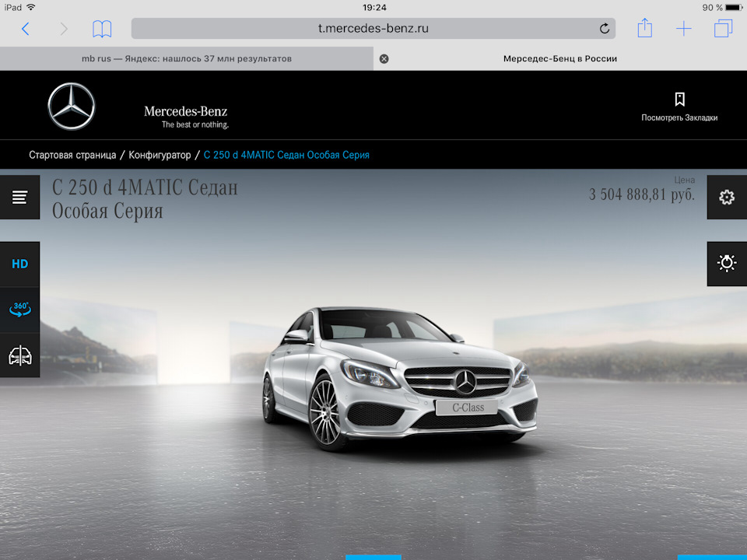
Task: Switch to exterior/interior car view icon
Action: coord(19,355)
